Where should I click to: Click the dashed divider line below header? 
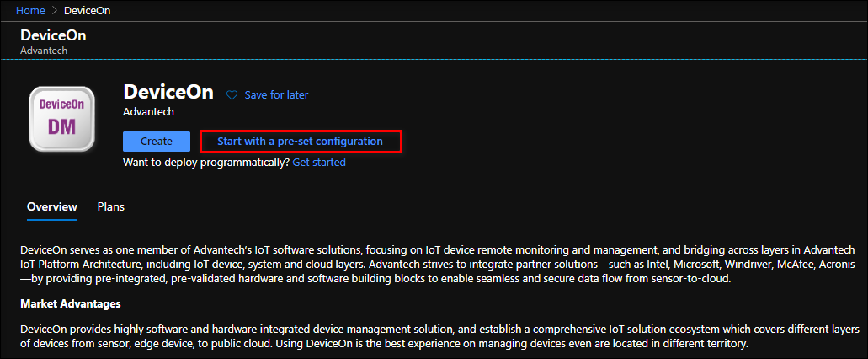coord(434,59)
